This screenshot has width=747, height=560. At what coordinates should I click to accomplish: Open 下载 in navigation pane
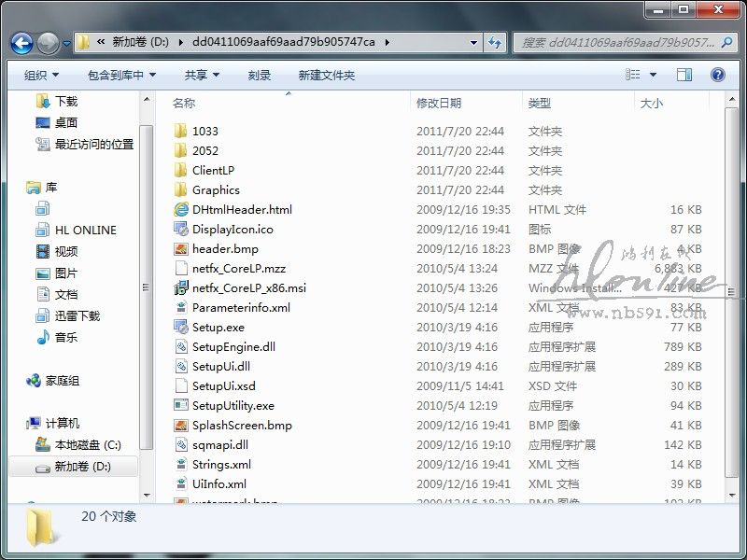click(65, 102)
